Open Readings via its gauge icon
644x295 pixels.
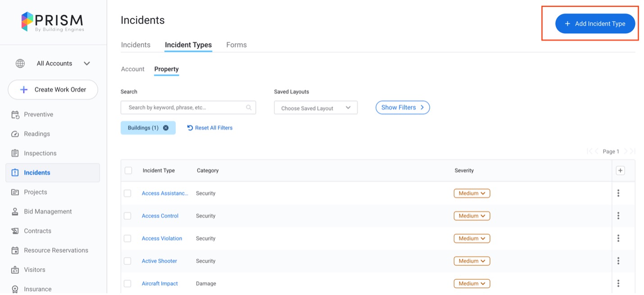(x=15, y=134)
